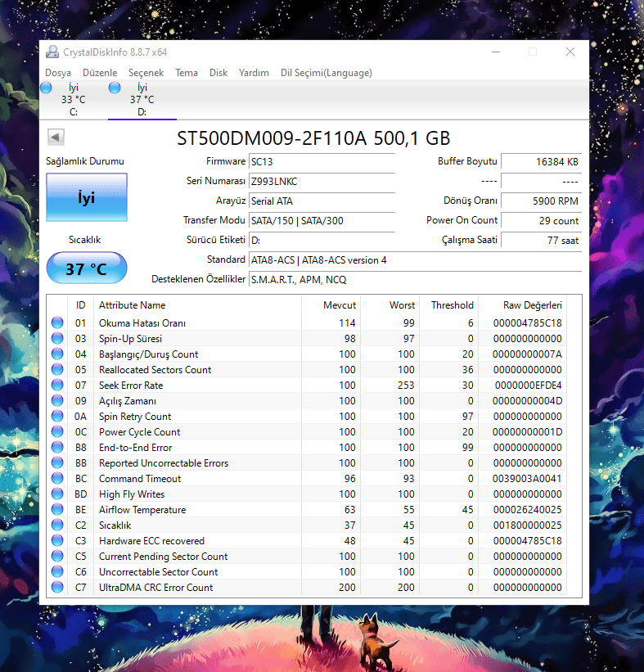Screen dimensions: 644x672
Task: Open the Disk menu
Action: [218, 73]
